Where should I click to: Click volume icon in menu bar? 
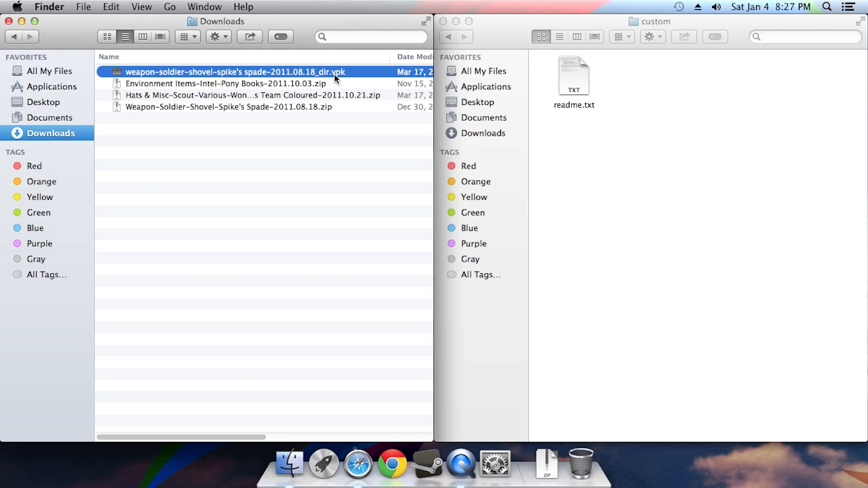pyautogui.click(x=716, y=7)
